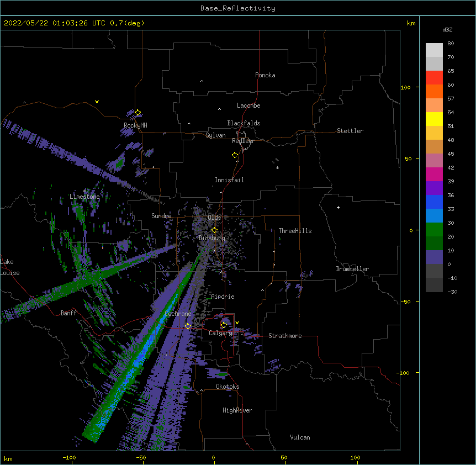Click the Cochrane town label
476x465 pixels.
click(x=178, y=314)
